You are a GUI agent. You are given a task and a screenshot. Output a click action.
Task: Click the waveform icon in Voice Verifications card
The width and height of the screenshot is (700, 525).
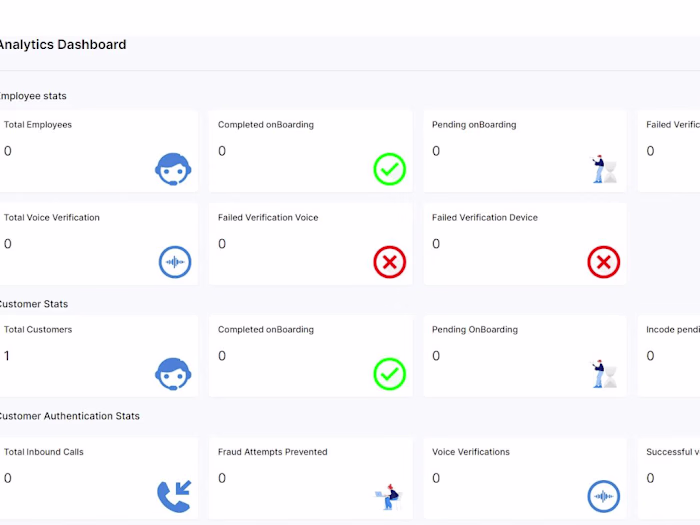point(604,496)
